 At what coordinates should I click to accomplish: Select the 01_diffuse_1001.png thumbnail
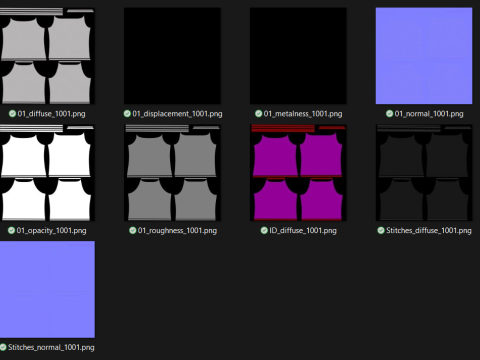[x=47, y=56]
